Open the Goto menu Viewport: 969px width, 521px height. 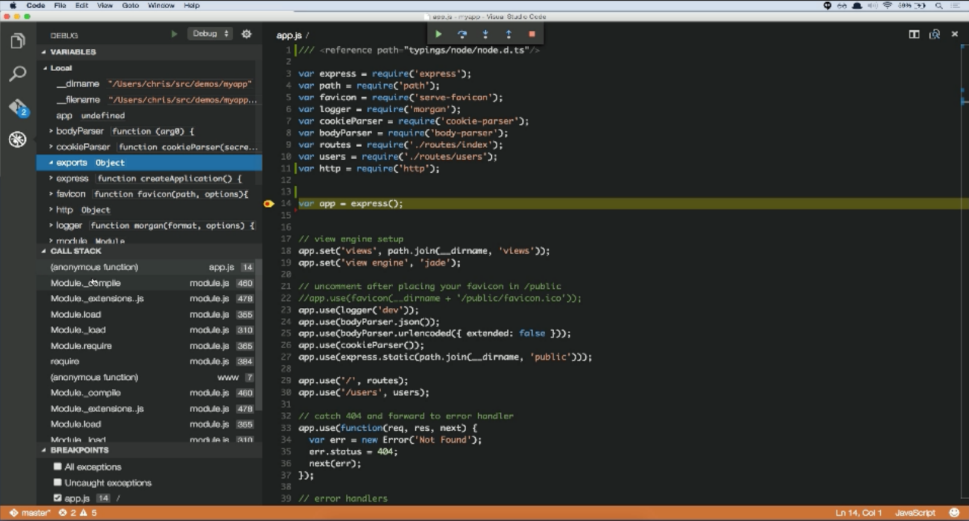(131, 5)
